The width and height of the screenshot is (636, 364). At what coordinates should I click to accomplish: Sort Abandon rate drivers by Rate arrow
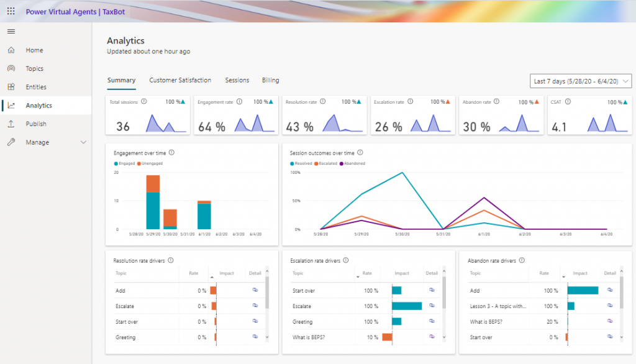pos(563,277)
